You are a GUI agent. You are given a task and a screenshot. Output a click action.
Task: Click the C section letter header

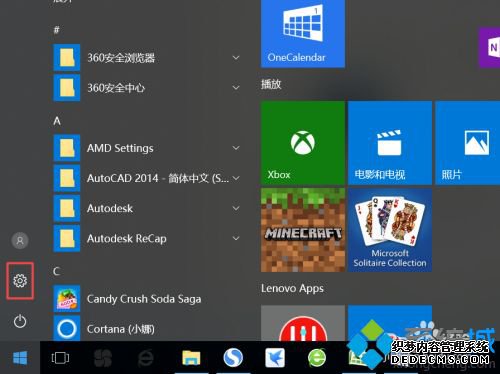point(57,271)
